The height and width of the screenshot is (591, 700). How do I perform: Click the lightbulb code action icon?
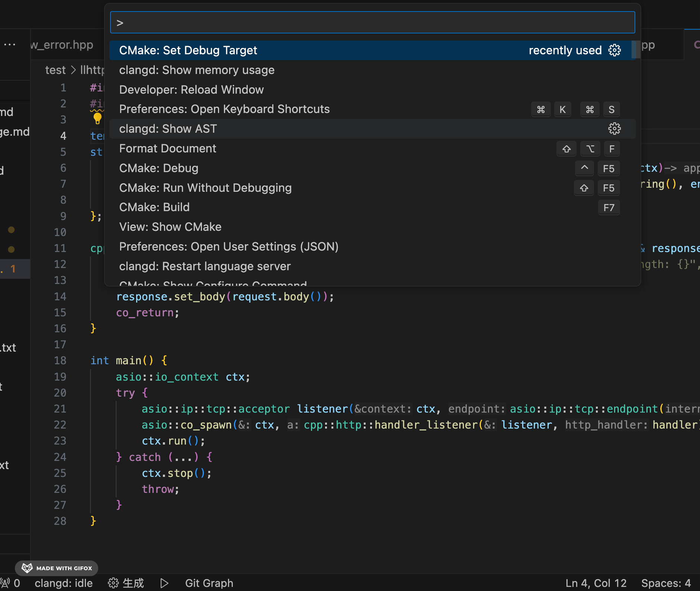(97, 119)
